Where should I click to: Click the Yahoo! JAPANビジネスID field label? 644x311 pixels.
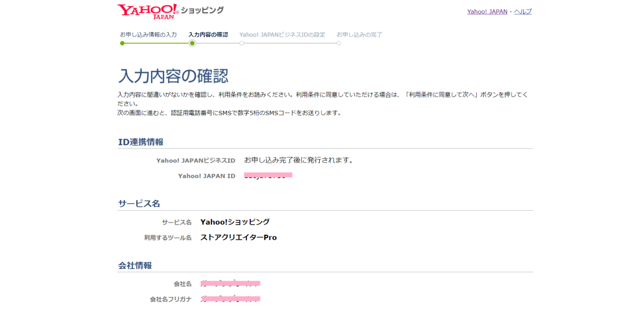[x=196, y=160]
